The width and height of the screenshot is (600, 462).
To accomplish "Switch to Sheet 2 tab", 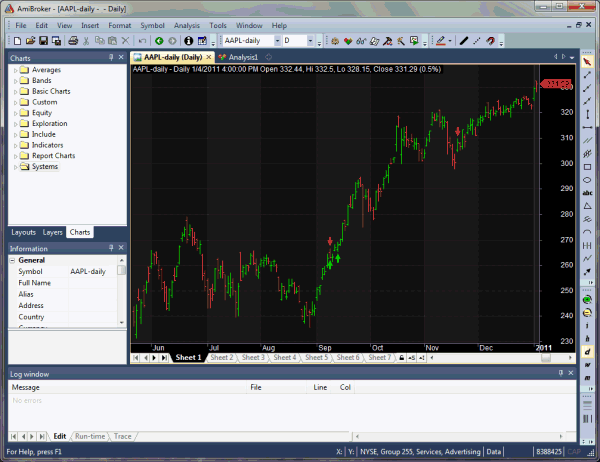I will (x=222, y=358).
